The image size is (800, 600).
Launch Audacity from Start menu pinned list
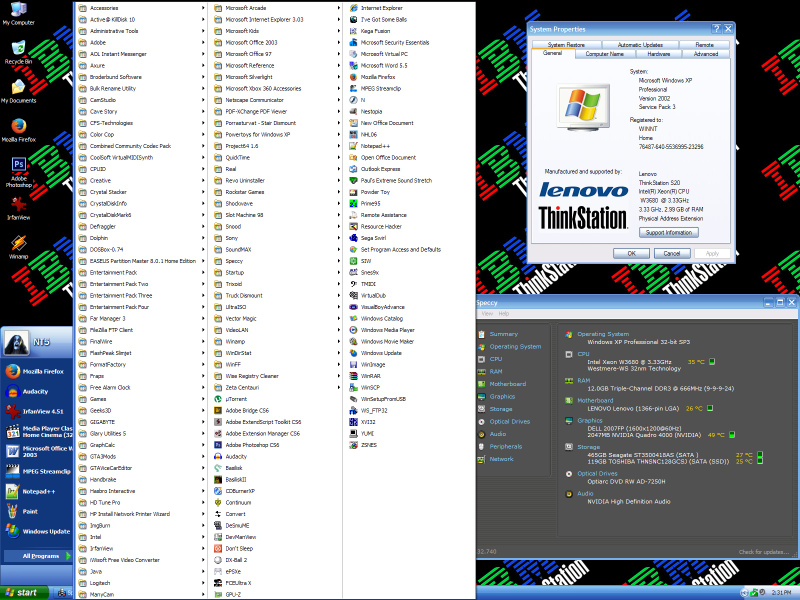pyautogui.click(x=37, y=391)
